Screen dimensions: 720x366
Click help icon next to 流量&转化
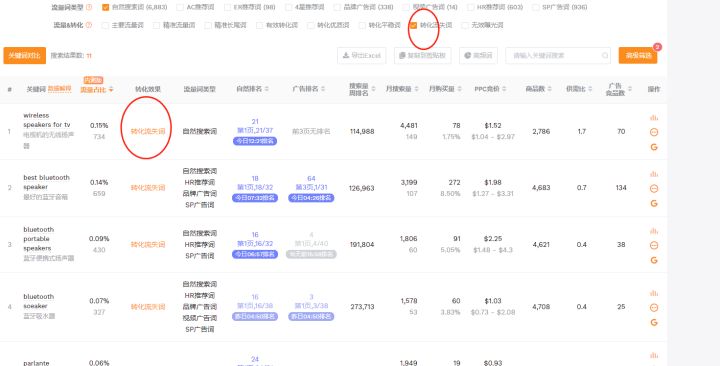89,25
